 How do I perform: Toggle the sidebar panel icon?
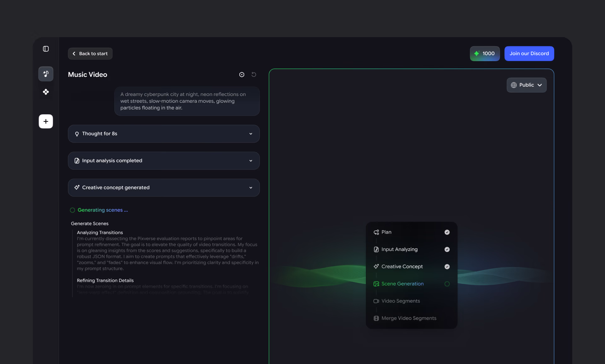coord(46,49)
